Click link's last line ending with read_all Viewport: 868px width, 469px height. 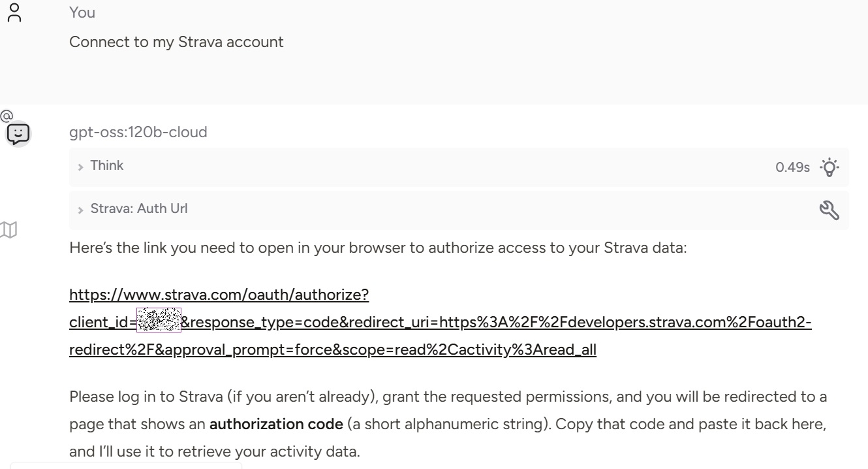tap(332, 349)
